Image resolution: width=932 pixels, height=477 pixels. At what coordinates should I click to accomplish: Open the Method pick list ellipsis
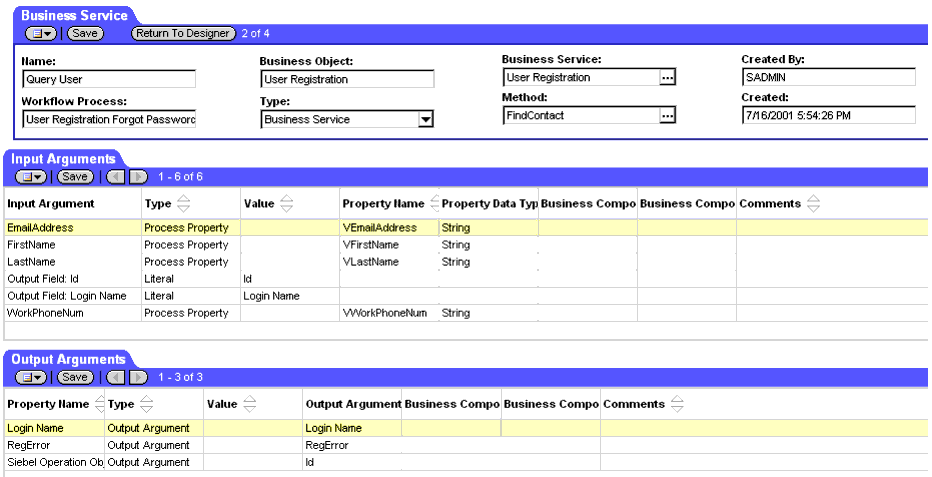click(667, 116)
